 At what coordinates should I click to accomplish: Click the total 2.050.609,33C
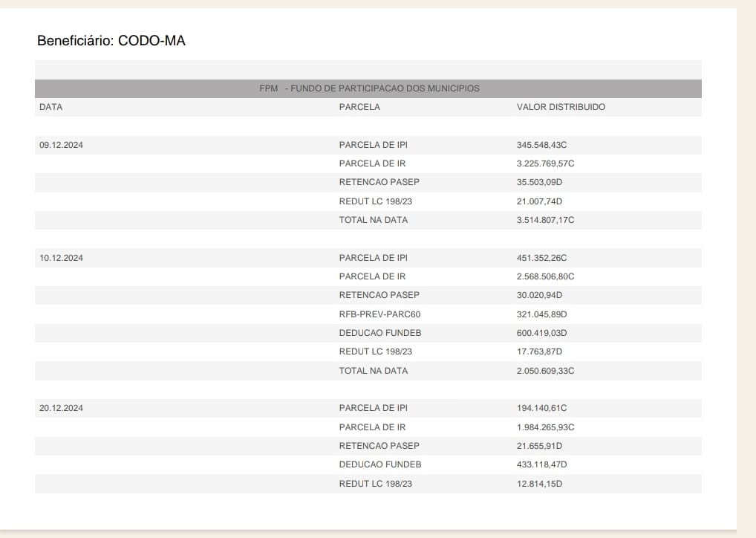[x=545, y=371]
